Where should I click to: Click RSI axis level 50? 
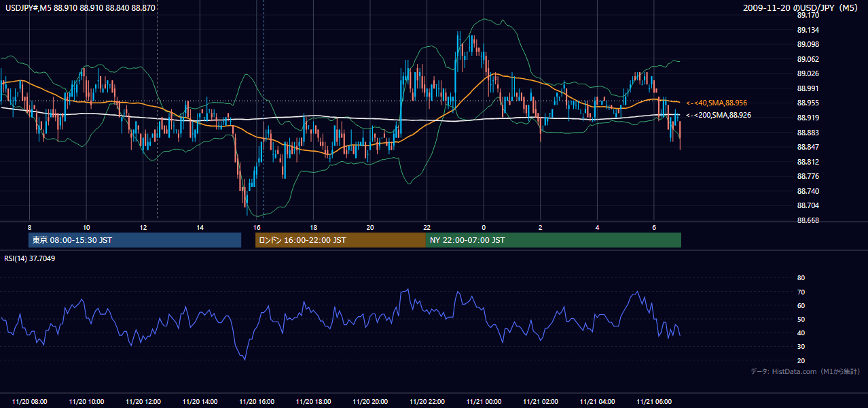(x=801, y=319)
